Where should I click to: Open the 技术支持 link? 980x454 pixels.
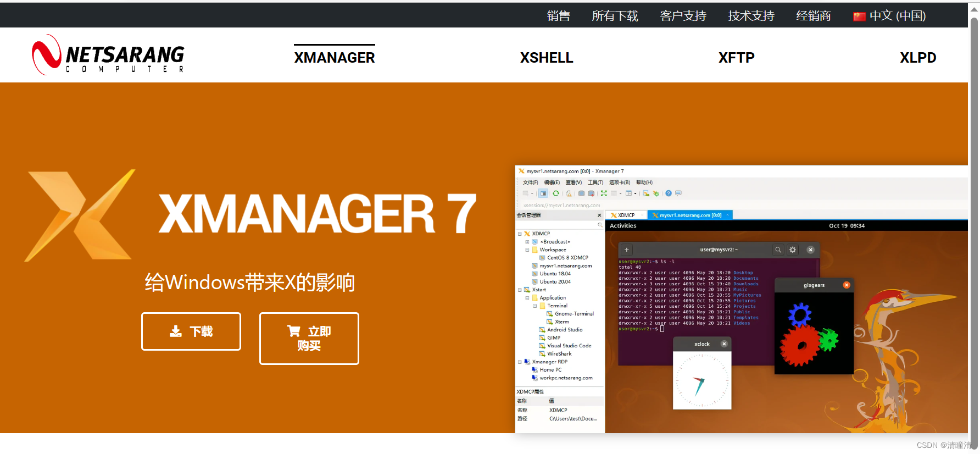(x=751, y=16)
